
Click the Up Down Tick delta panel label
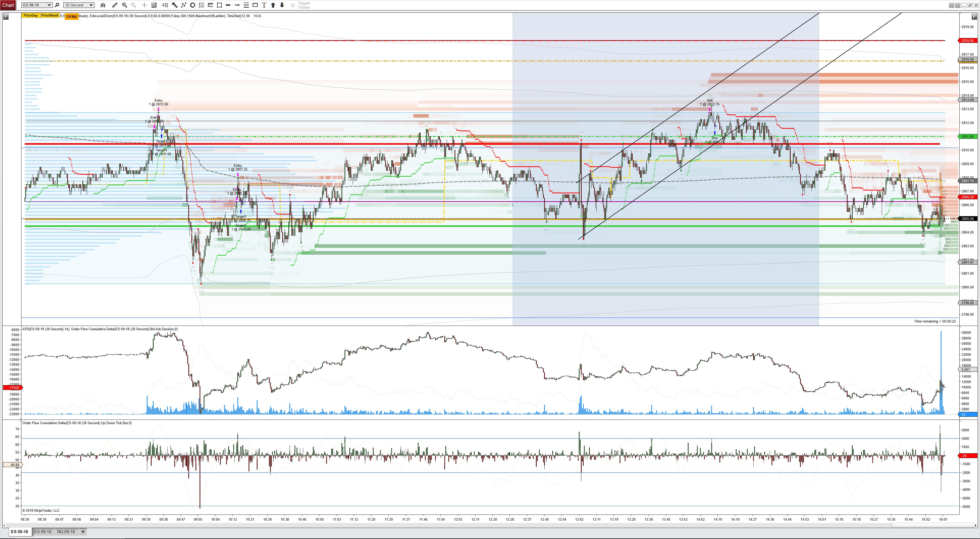(x=77, y=423)
